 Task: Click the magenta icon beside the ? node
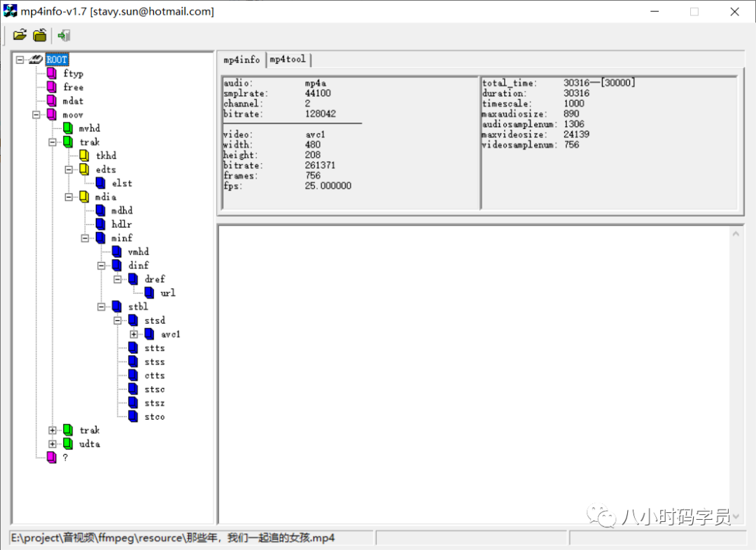52,458
